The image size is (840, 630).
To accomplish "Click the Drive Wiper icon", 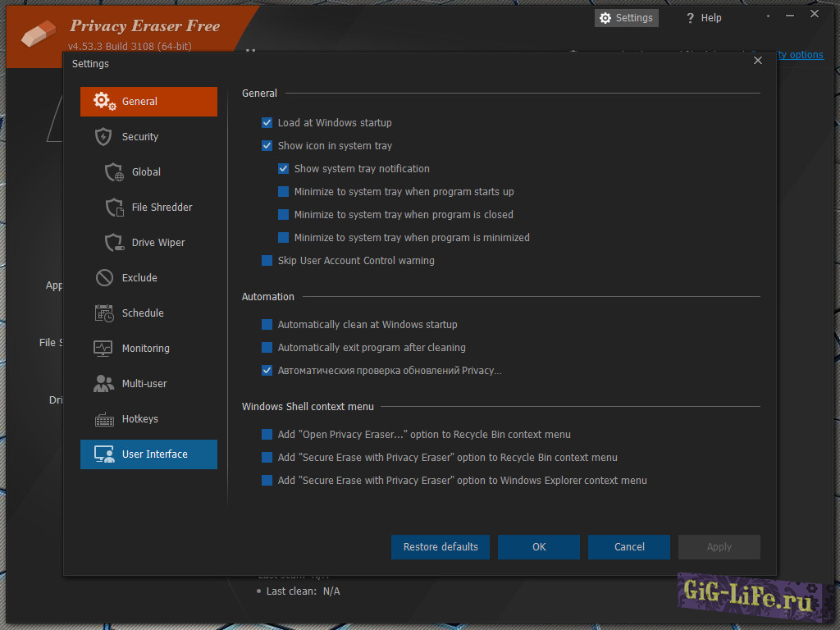I will click(114, 243).
